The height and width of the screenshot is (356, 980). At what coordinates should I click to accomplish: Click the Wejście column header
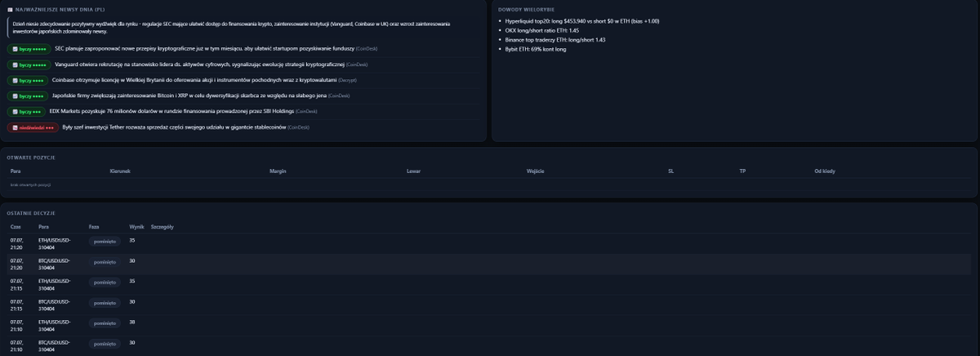(536, 171)
